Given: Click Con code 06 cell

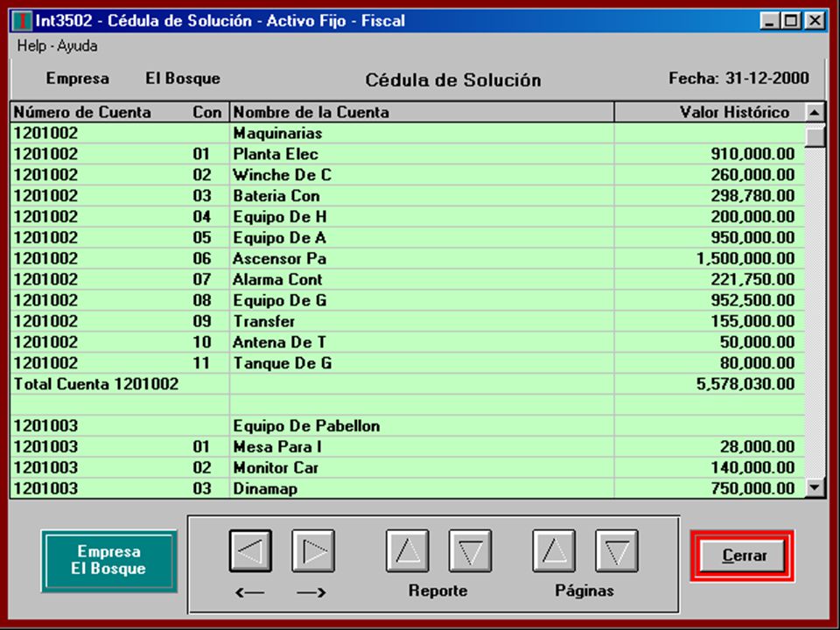Looking at the screenshot, I should pos(202,258).
